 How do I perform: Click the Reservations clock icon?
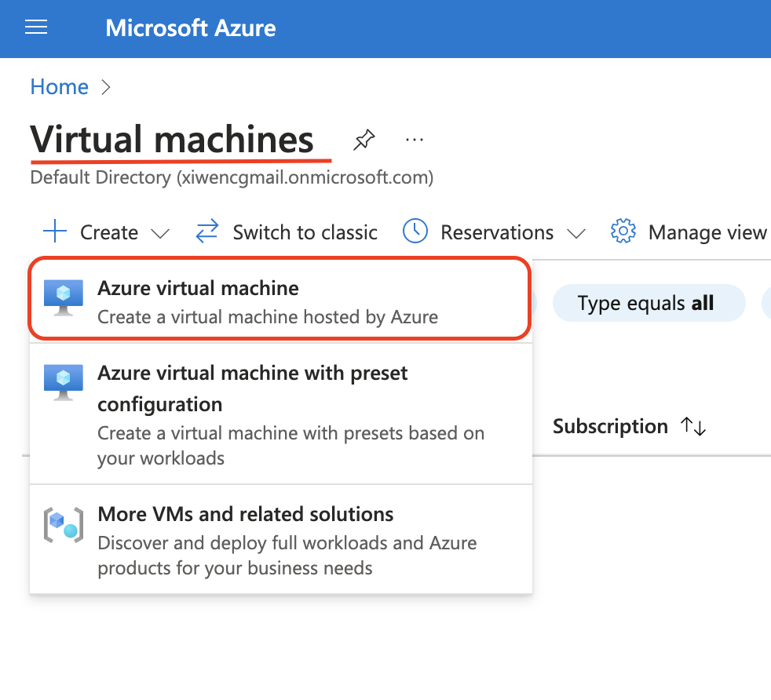415,231
